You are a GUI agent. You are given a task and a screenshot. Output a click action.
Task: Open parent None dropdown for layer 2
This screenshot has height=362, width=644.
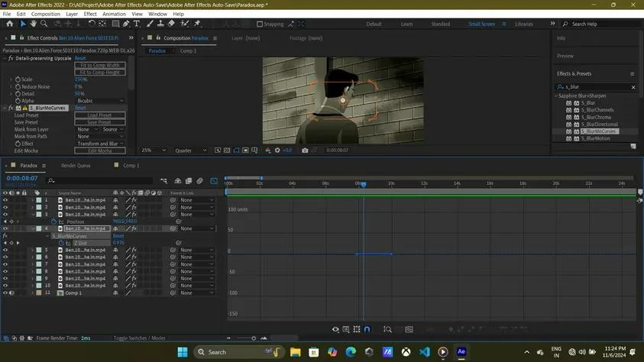pyautogui.click(x=197, y=207)
